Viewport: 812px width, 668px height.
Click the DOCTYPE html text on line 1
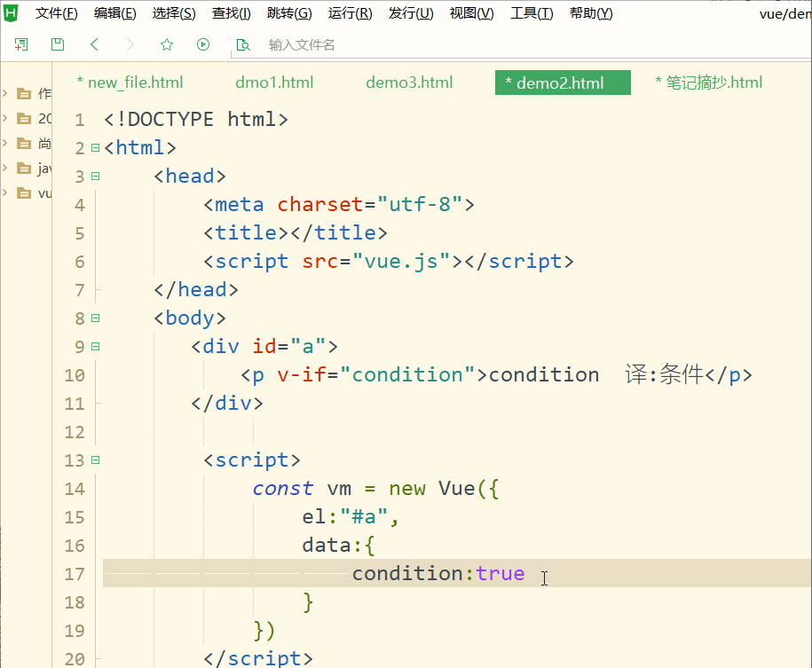click(x=196, y=120)
